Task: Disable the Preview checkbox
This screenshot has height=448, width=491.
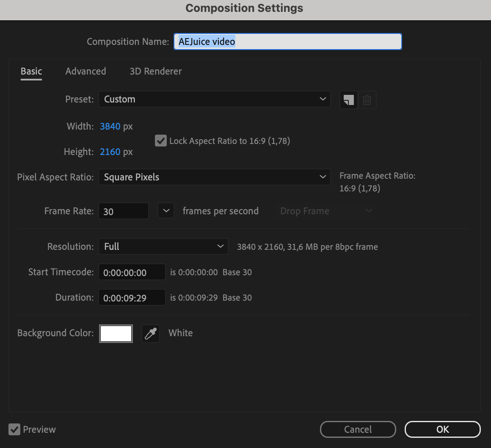Action: pyautogui.click(x=14, y=429)
